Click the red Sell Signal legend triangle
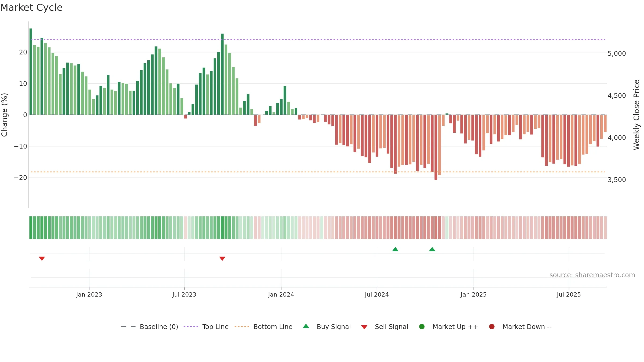Image resolution: width=644 pixels, height=362 pixels. 364,327
